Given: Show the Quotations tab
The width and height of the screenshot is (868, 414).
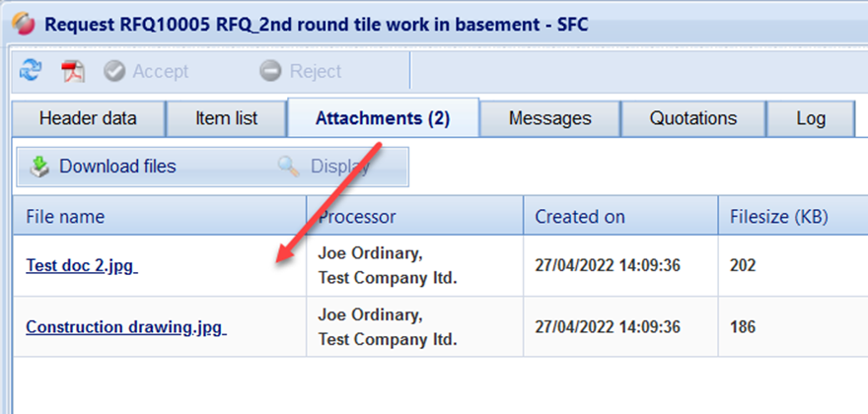Looking at the screenshot, I should 692,118.
